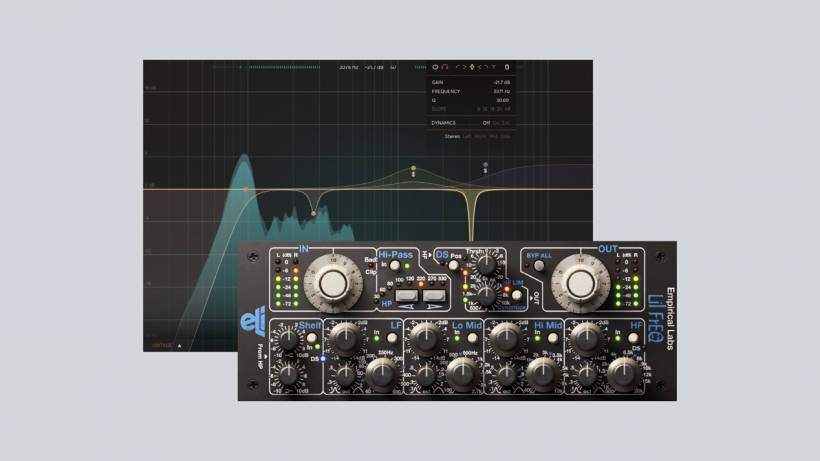Viewport: 820px width, 461px height.
Task: Choose slope value 6
Action: [479, 109]
